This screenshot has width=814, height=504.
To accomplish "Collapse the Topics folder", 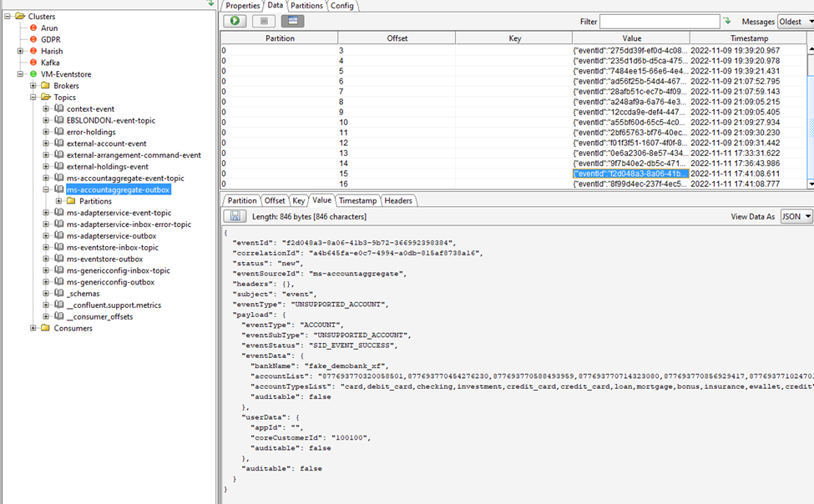I will coord(33,98).
